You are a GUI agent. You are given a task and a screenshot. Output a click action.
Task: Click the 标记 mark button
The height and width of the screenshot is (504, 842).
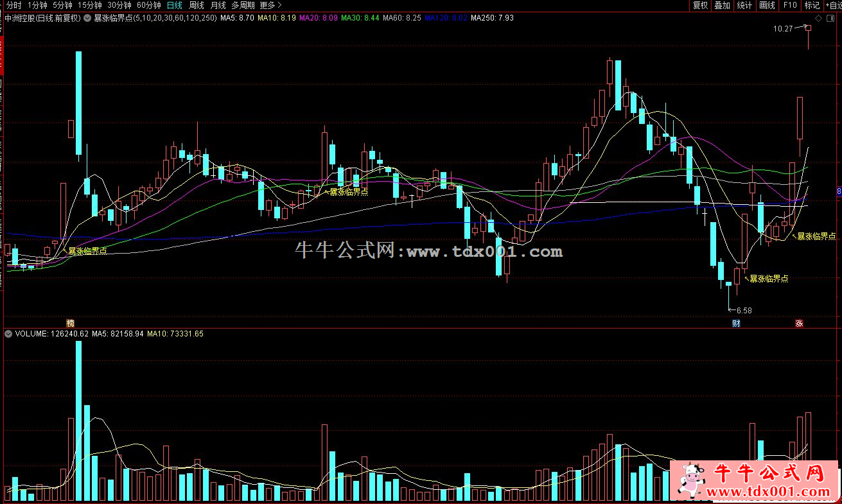point(812,5)
